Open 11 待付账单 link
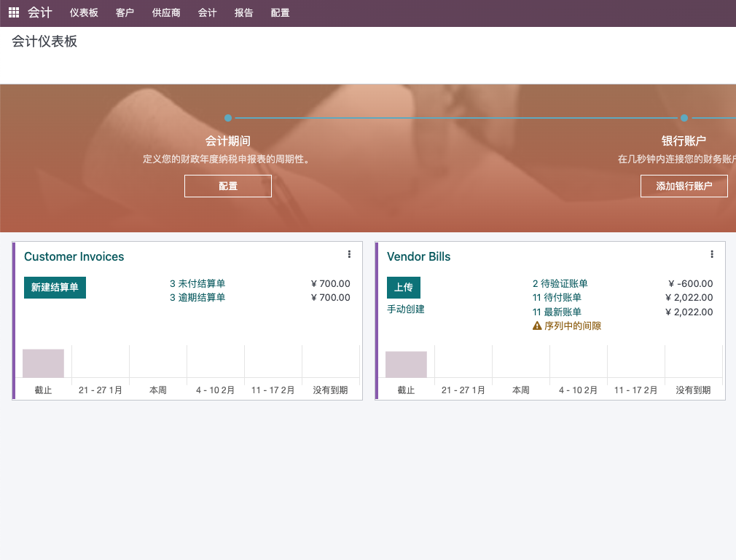The image size is (736, 560). click(557, 297)
